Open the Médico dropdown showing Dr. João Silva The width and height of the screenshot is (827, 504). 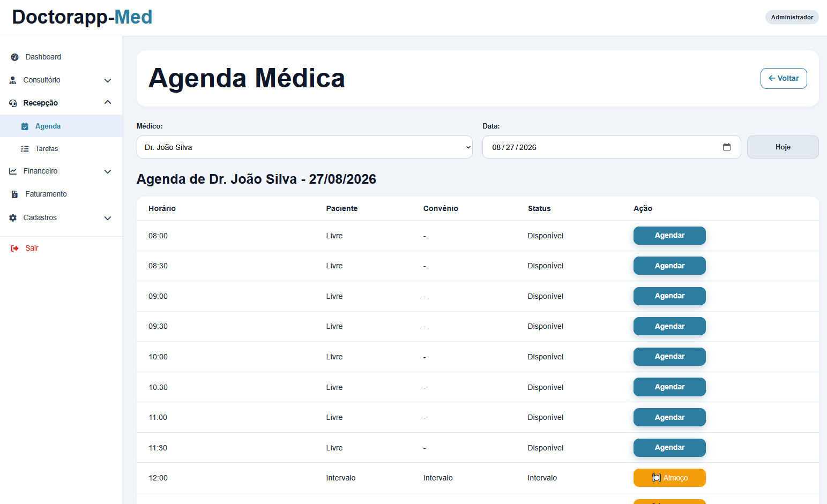pos(304,147)
